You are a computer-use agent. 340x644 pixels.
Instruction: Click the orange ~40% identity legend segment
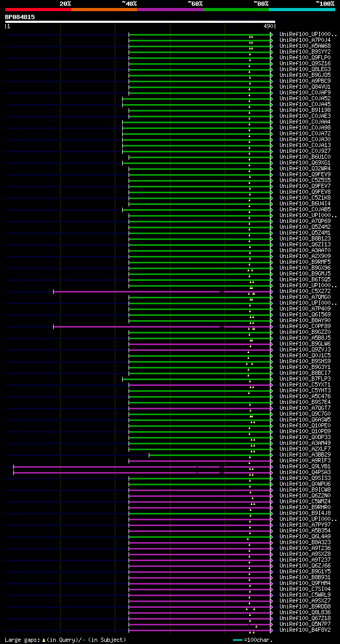click(x=104, y=10)
